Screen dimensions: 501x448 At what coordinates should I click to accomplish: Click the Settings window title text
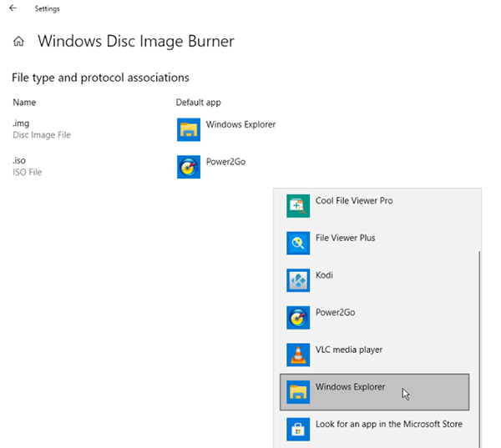pyautogui.click(x=48, y=8)
